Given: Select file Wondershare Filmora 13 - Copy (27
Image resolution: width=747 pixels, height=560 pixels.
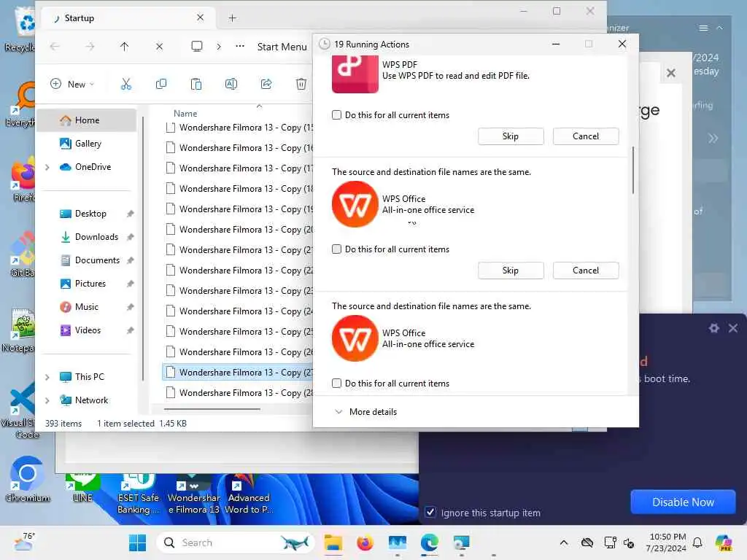Looking at the screenshot, I should (x=237, y=373).
